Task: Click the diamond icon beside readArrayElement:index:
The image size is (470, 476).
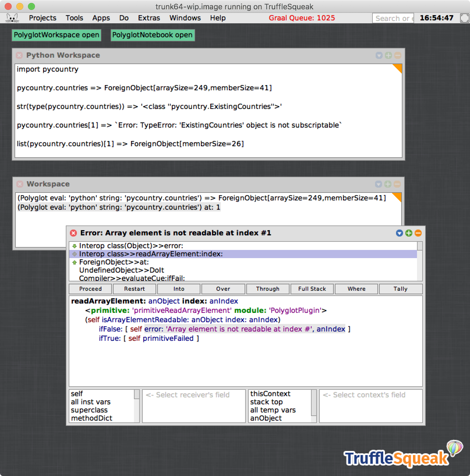Action: pyautogui.click(x=75, y=254)
